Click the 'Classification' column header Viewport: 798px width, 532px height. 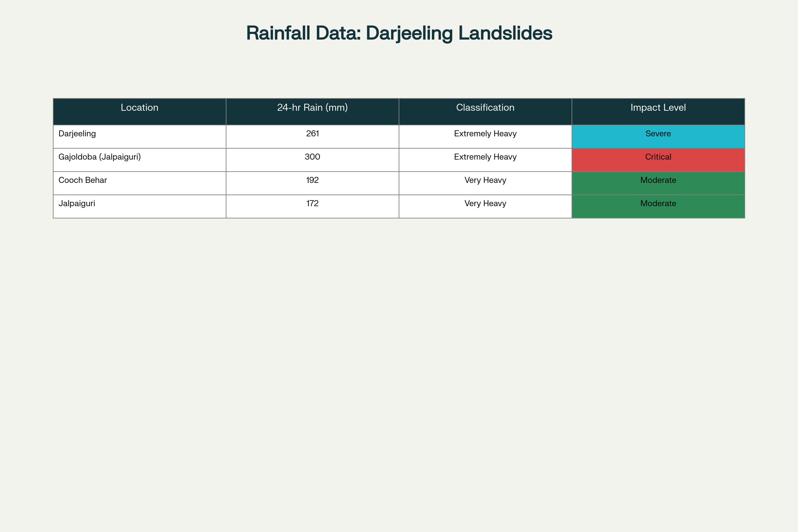point(485,108)
